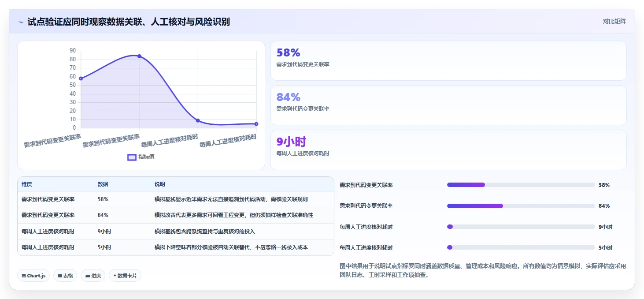Click the y-axis label 0

pyautogui.click(x=74, y=128)
